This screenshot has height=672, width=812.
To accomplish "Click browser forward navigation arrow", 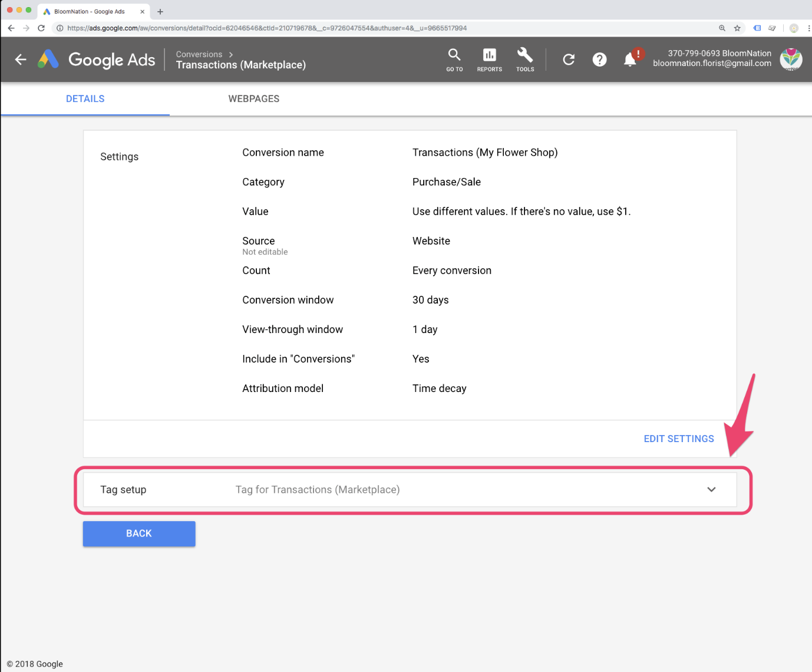I will click(26, 28).
